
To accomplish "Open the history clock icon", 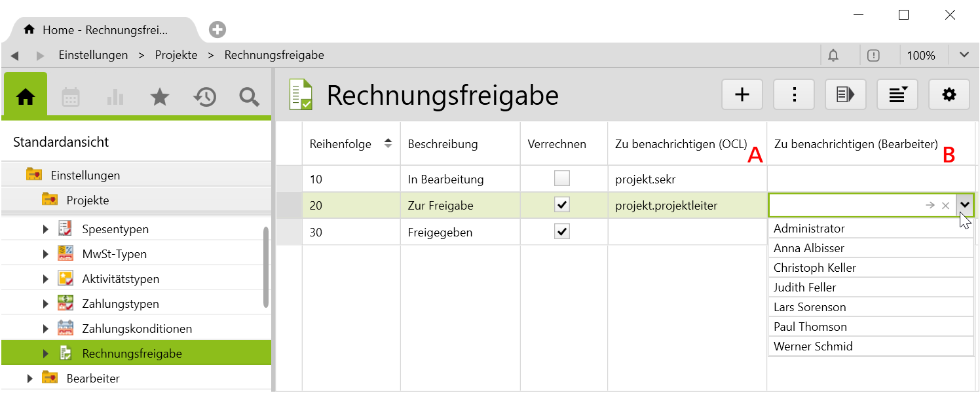I will [204, 98].
